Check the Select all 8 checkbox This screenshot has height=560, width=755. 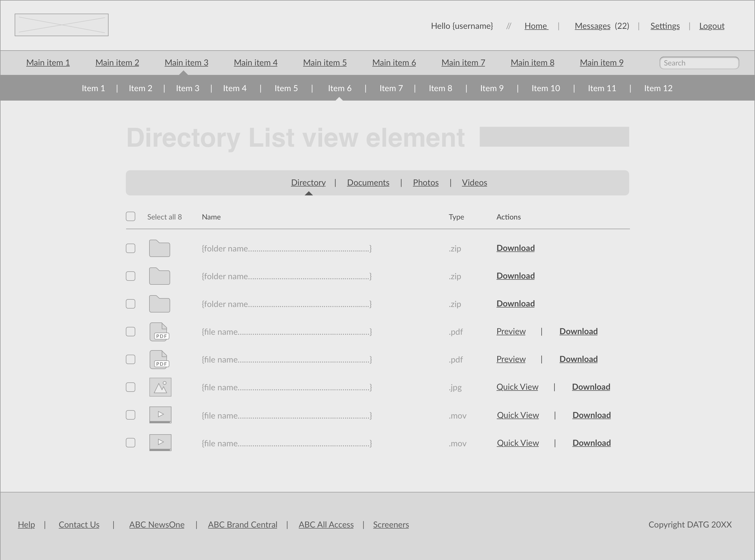[131, 217]
